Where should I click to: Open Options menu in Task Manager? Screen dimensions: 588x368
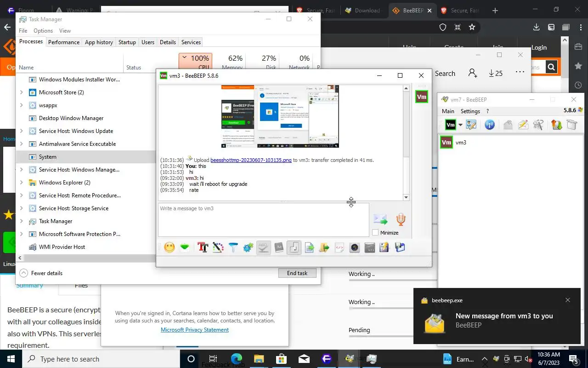point(43,30)
